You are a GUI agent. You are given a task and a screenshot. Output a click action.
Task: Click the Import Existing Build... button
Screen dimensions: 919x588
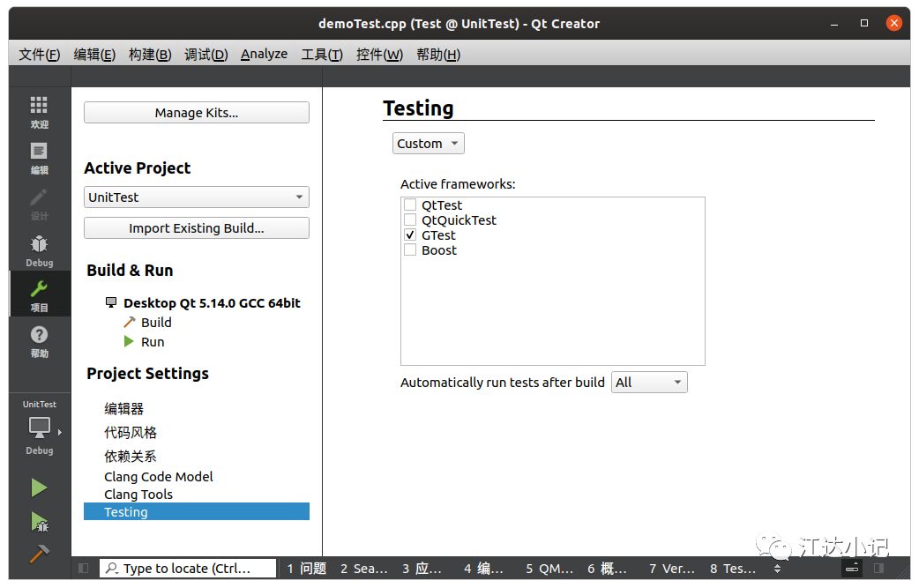point(197,227)
